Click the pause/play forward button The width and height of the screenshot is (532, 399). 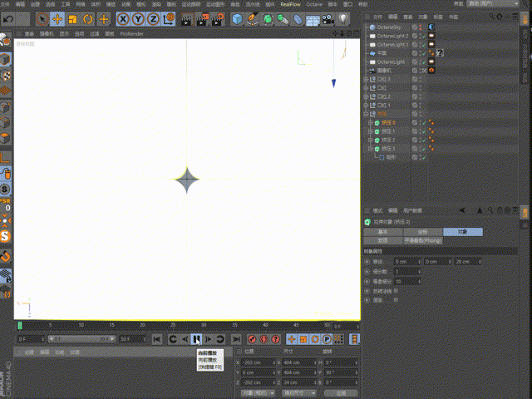(x=196, y=339)
